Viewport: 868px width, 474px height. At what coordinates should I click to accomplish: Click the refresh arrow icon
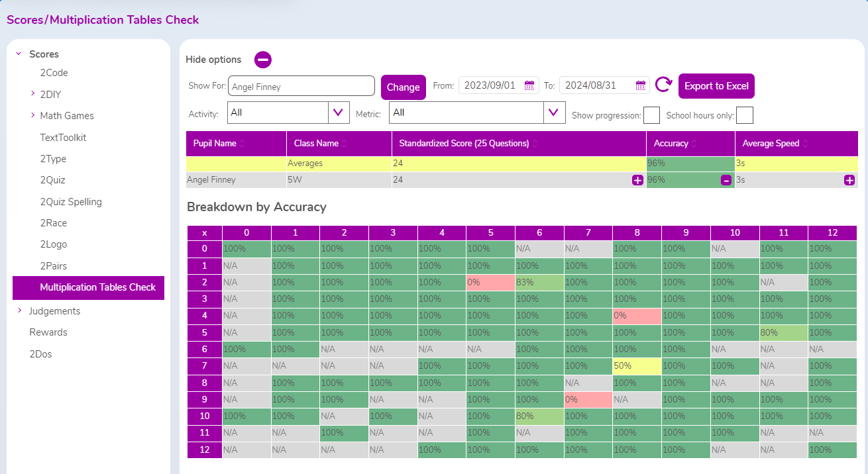[663, 85]
